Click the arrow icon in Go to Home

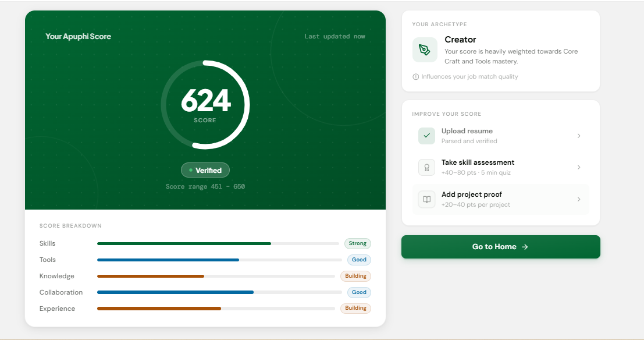click(x=525, y=247)
